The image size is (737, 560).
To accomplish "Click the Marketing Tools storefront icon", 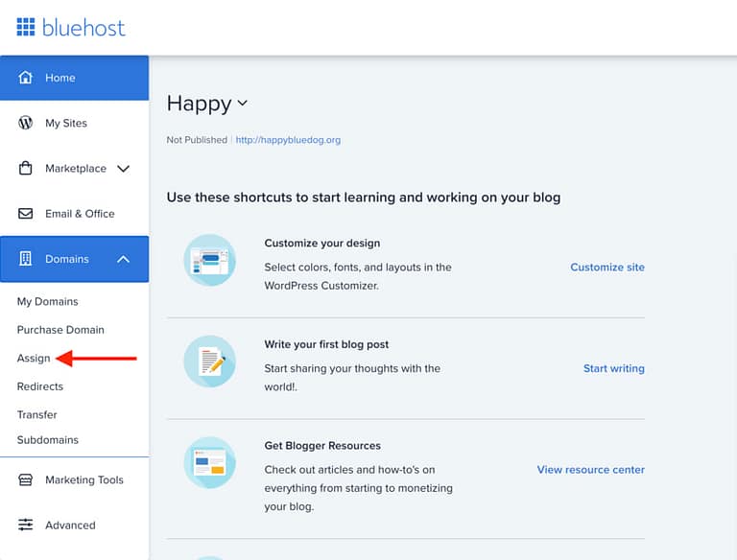I will click(x=26, y=480).
